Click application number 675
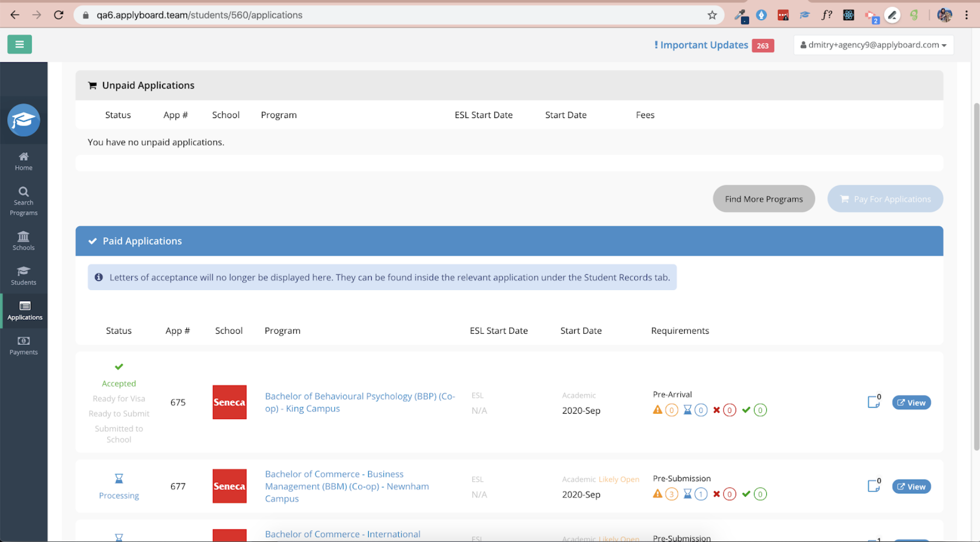Image resolution: width=980 pixels, height=542 pixels. click(178, 402)
